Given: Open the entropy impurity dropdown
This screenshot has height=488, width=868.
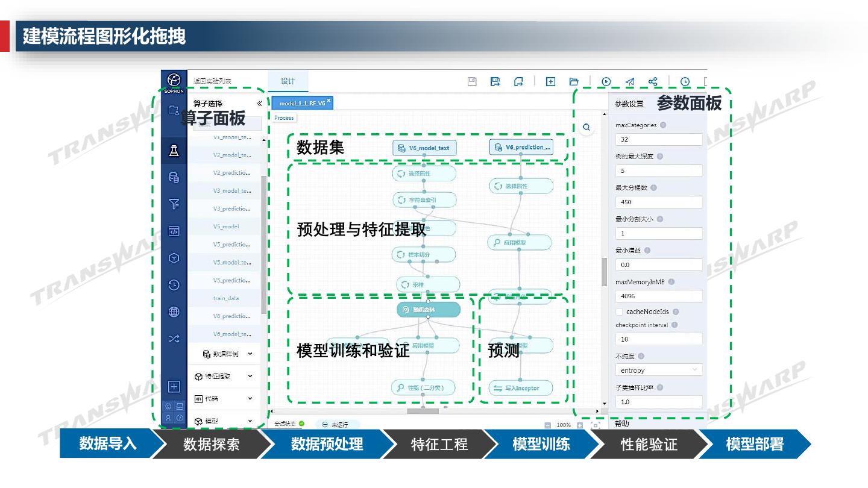Looking at the screenshot, I should [x=658, y=370].
